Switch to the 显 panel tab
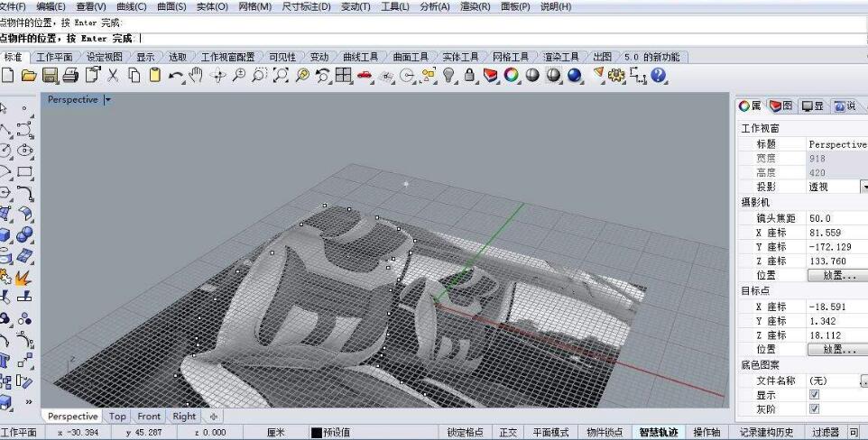Screen dimensions: 868x440 [x=813, y=105]
